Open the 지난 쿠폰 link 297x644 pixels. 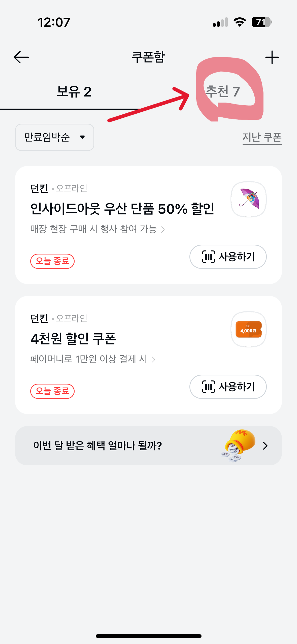[262, 138]
